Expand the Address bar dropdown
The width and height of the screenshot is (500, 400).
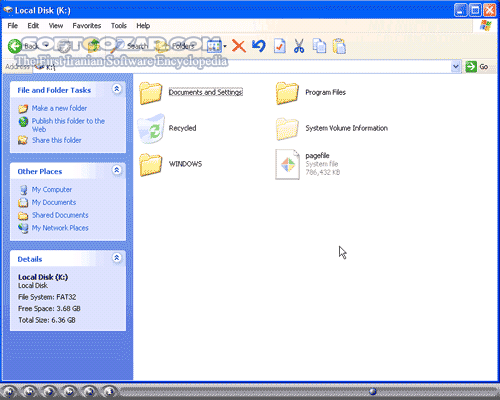pos(456,67)
